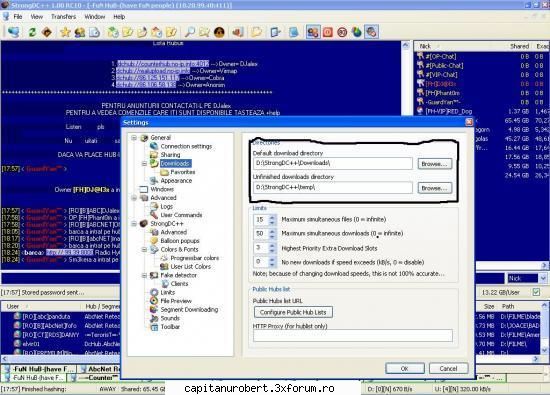
Task: Click the magnifier Search toolbar icon
Action: pos(189,32)
